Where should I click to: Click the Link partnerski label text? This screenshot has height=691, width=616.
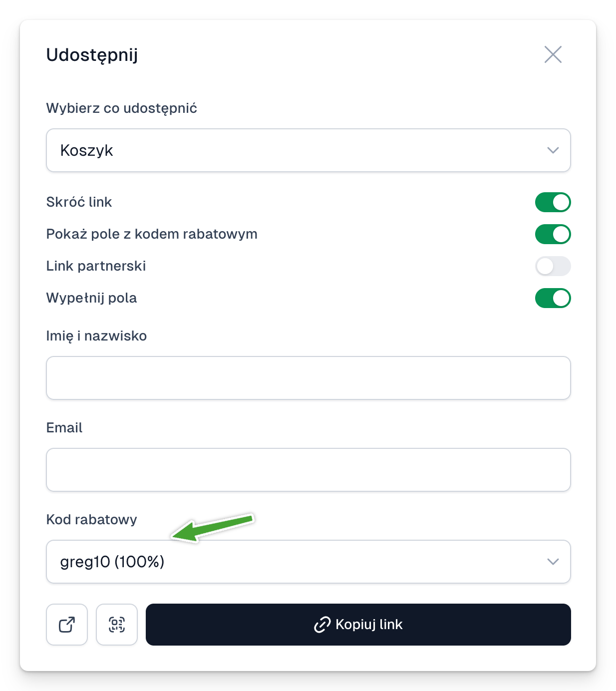pyautogui.click(x=96, y=266)
